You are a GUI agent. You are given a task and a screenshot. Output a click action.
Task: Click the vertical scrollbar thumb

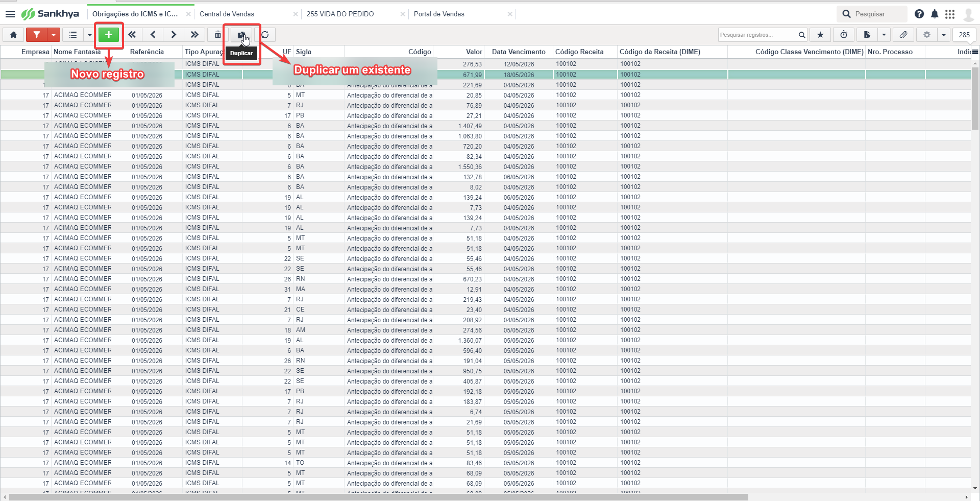(x=975, y=98)
